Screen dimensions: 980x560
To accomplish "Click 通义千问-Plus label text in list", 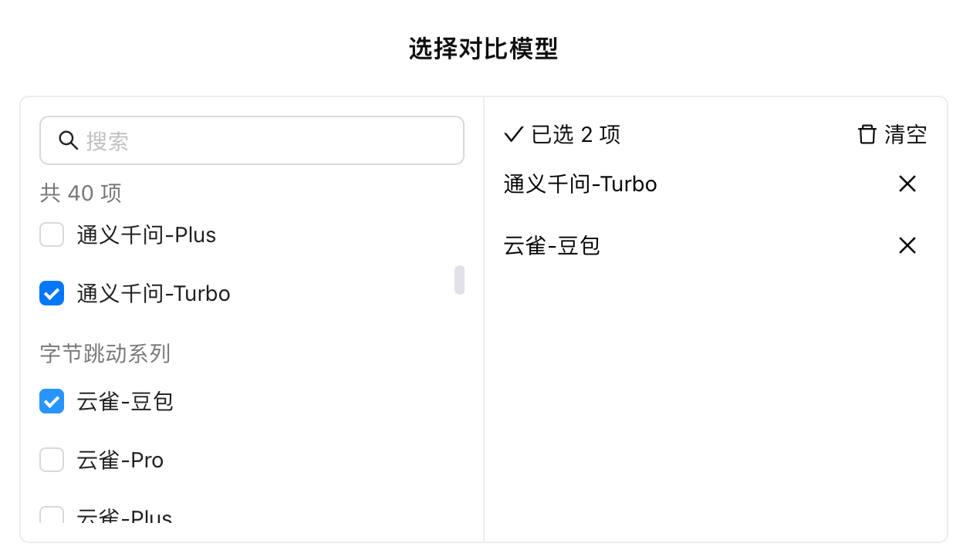I will click(x=147, y=234).
